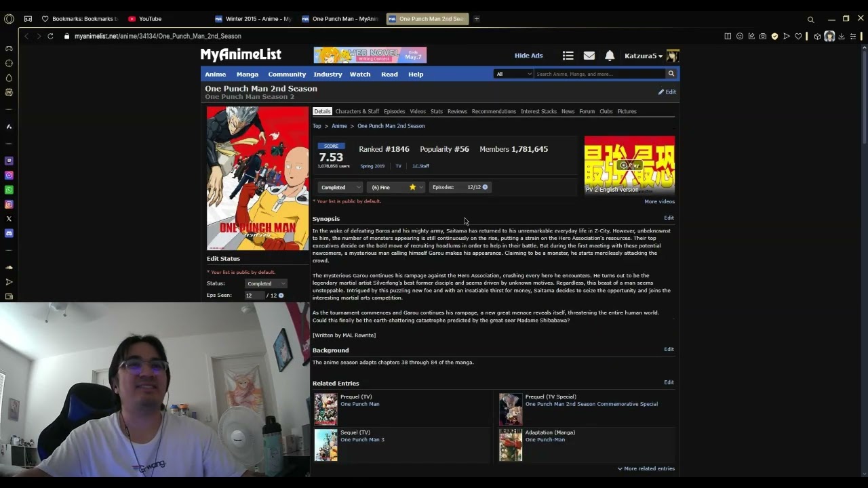Click the More videos link

click(659, 201)
